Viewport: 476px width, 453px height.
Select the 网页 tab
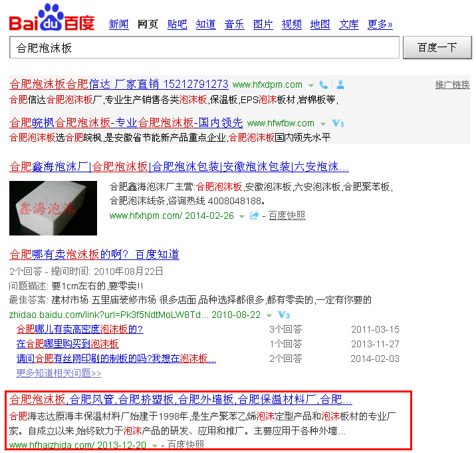point(148,24)
